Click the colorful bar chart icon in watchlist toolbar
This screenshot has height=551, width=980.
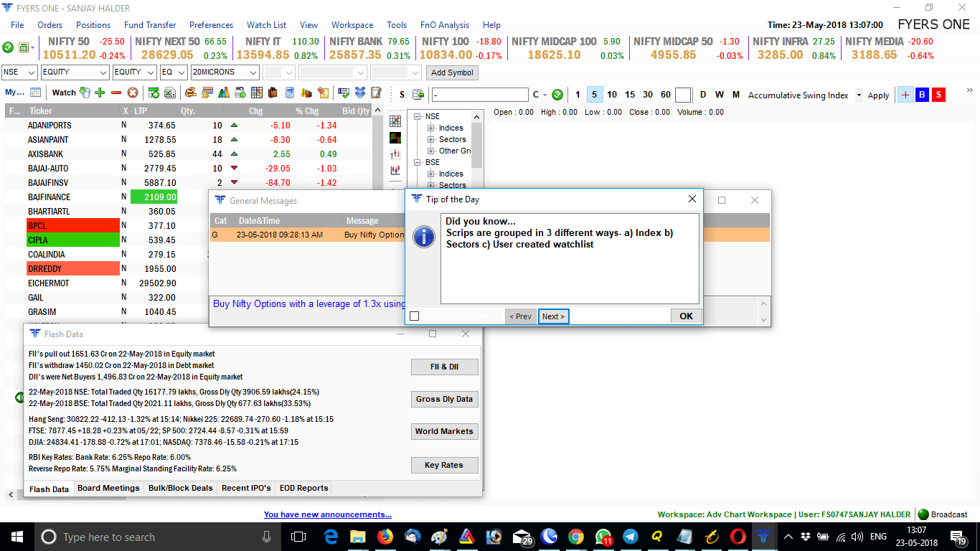(224, 93)
